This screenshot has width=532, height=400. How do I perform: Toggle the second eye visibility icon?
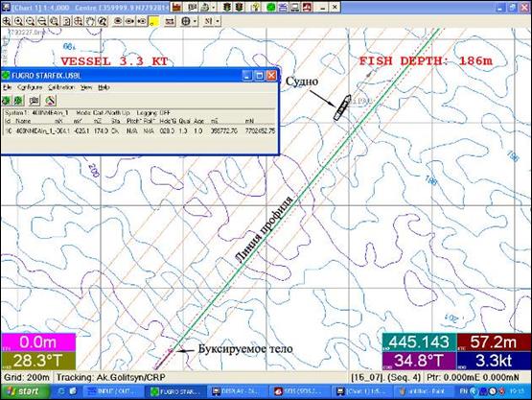[129, 21]
